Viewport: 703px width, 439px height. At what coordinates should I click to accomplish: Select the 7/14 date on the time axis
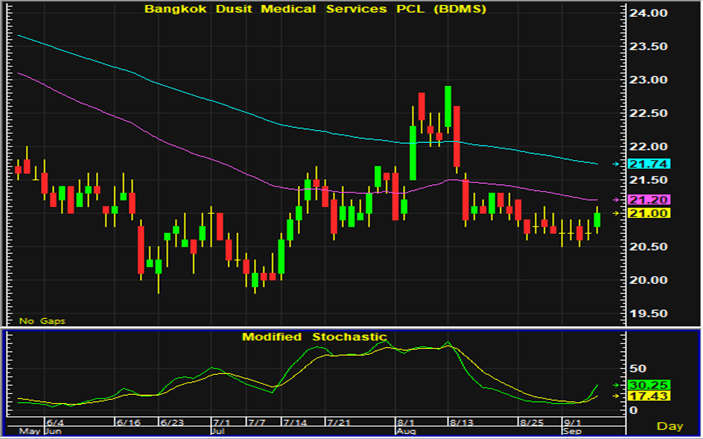(x=298, y=423)
